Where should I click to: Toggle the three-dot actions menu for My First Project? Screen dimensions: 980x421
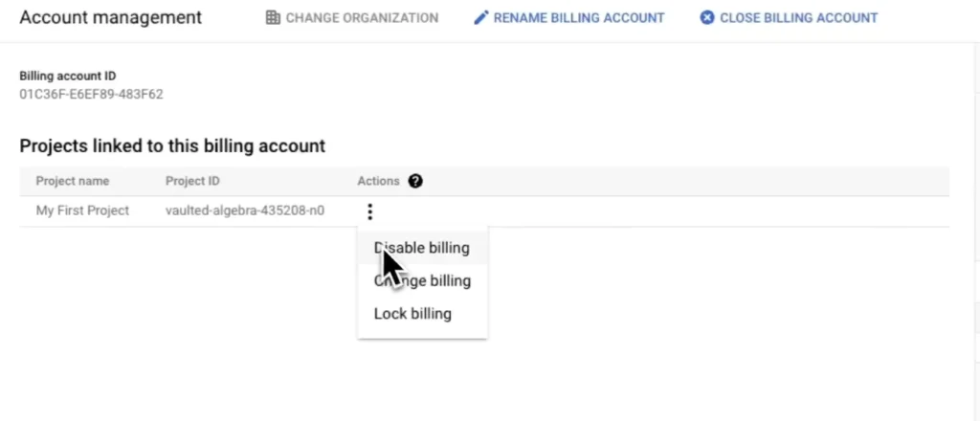370,211
